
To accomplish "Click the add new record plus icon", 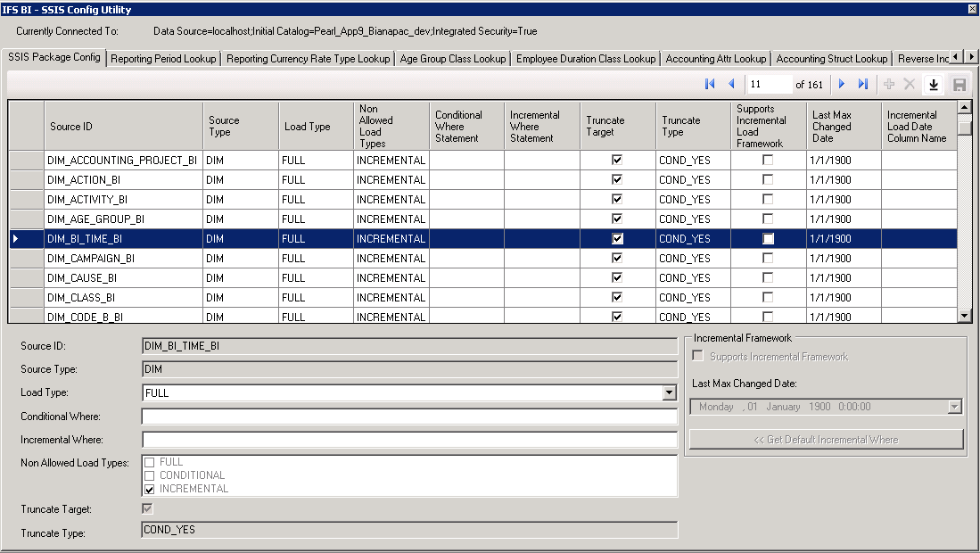I will (889, 84).
